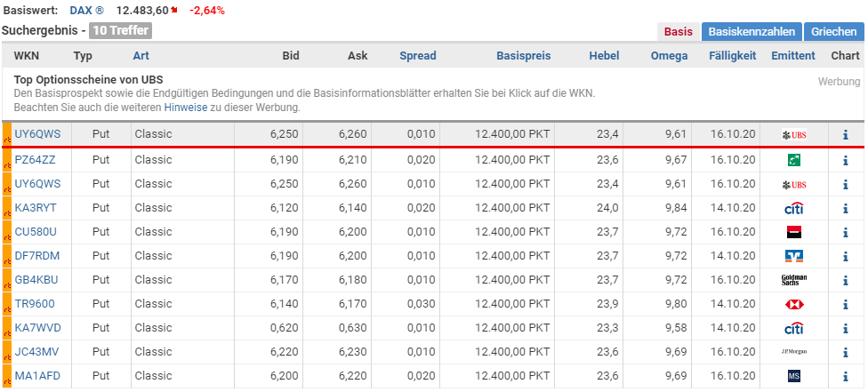Click the J.P. Morgan issuer logo
The width and height of the screenshot is (868, 392).
tap(794, 352)
